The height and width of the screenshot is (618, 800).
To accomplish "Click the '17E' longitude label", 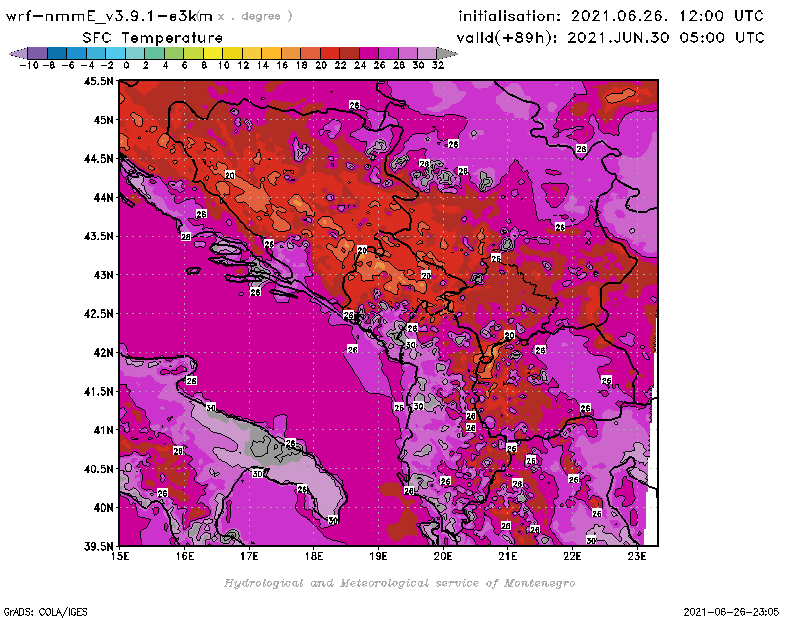I will click(x=249, y=556).
